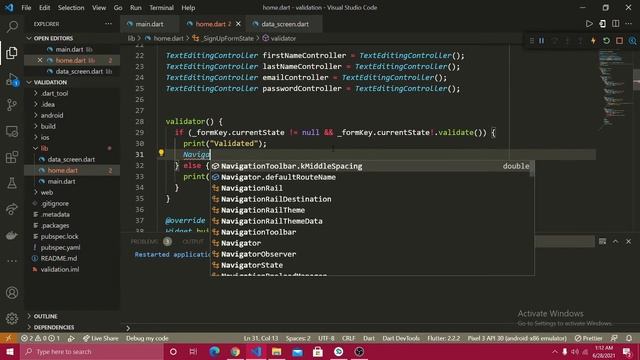Select NavigatorObserver suggestion
The height and width of the screenshot is (360, 640).
(x=372, y=254)
